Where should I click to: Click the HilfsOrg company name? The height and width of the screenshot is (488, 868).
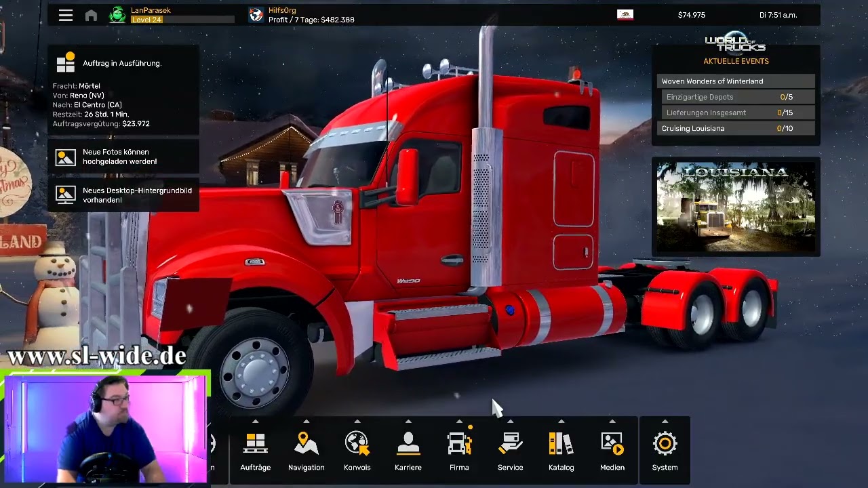282,11
